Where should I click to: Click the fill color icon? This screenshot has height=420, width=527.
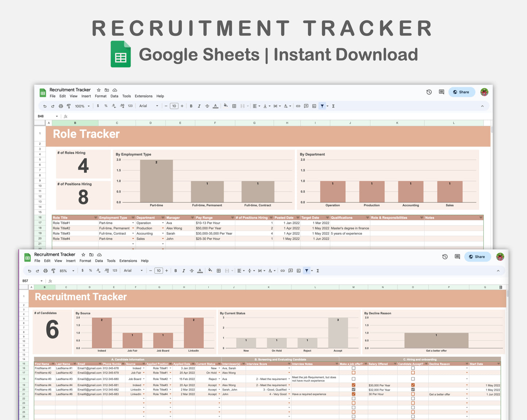pyautogui.click(x=210, y=271)
